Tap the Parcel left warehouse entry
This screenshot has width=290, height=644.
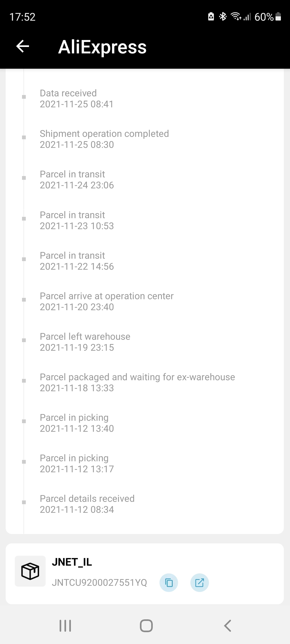click(85, 342)
